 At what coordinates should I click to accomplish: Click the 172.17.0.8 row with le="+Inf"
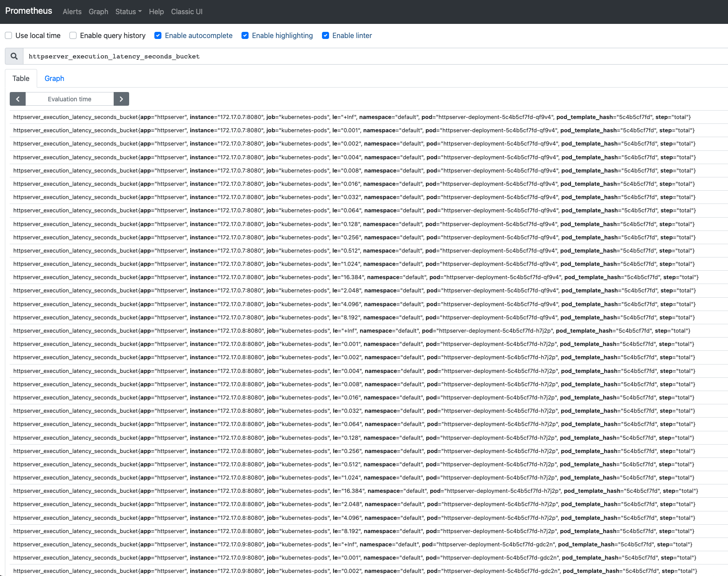point(369,331)
